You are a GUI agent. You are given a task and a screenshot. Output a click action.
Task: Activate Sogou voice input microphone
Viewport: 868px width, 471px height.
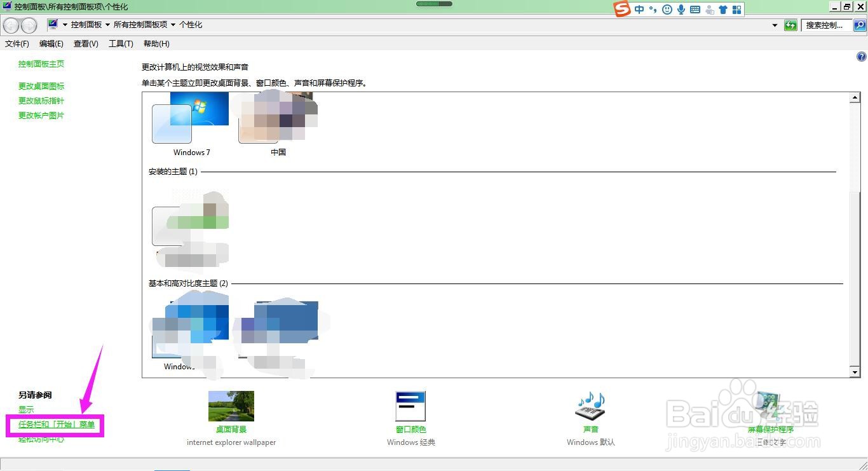(681, 10)
